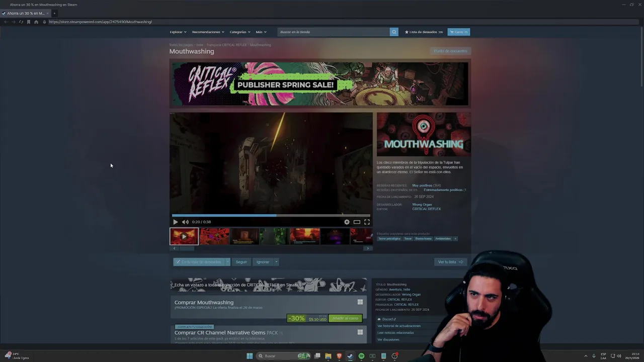Open the Categorías dropdown menu
The width and height of the screenshot is (644, 362).
(240, 32)
